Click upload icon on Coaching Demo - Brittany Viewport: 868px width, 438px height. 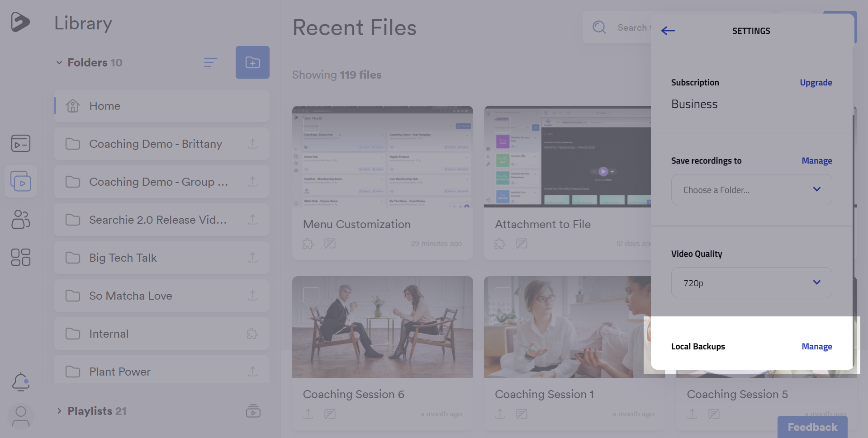[x=253, y=144]
